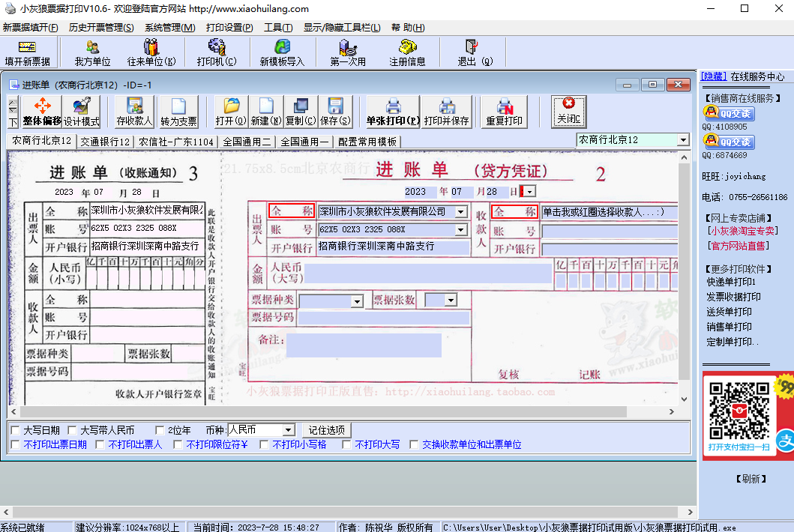794x532 pixels.
Task: Check 不打印出票人 option
Action: [100, 444]
